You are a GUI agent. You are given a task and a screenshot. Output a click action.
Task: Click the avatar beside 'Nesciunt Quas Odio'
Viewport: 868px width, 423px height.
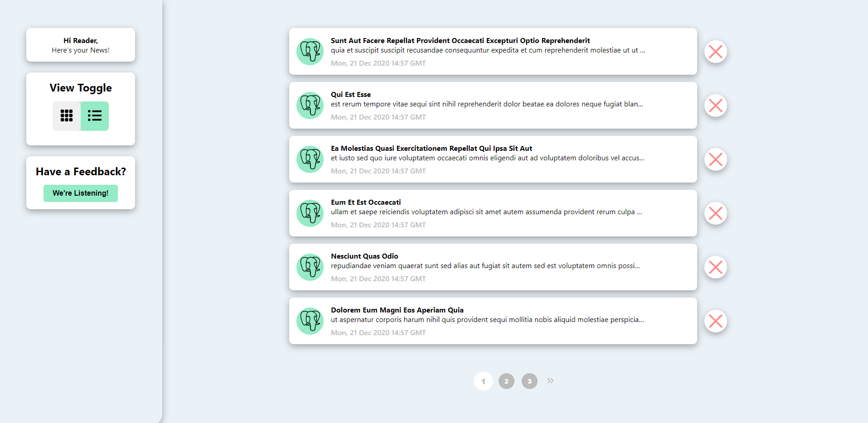tap(310, 267)
